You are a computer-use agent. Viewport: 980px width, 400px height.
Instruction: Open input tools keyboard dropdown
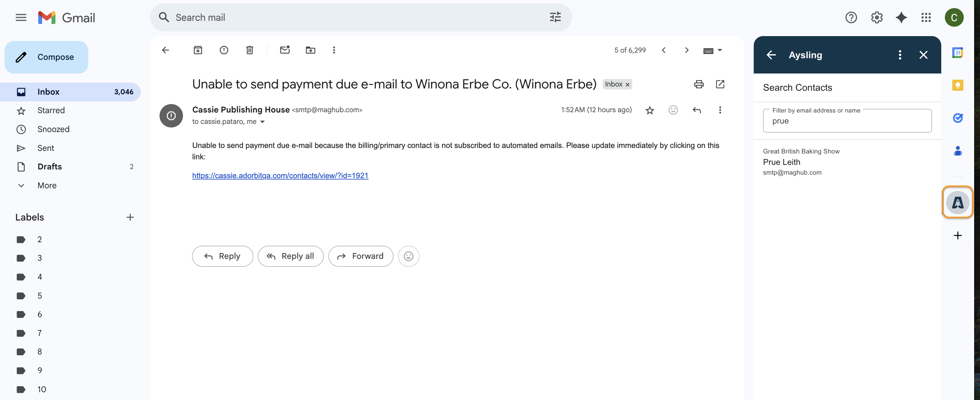click(713, 50)
